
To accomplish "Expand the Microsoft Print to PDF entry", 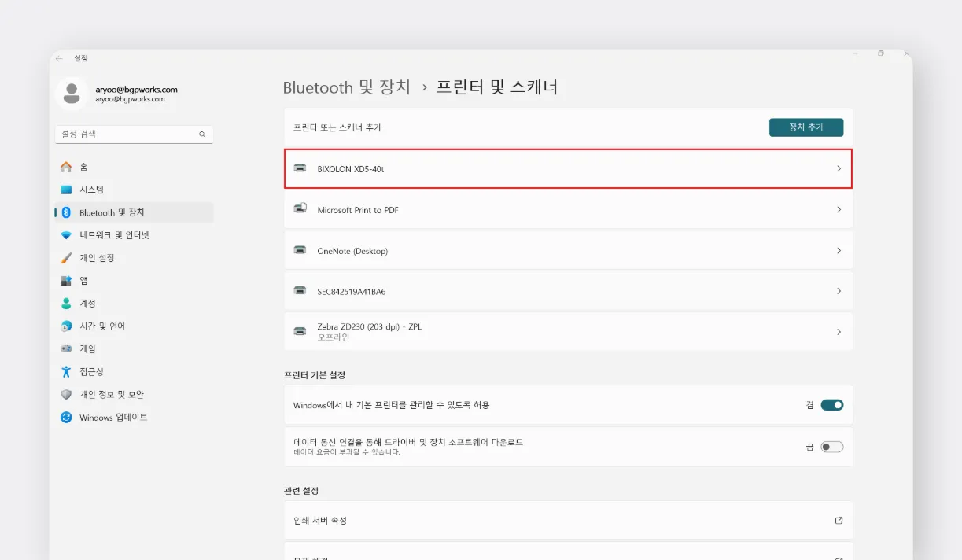I will pyautogui.click(x=568, y=210).
